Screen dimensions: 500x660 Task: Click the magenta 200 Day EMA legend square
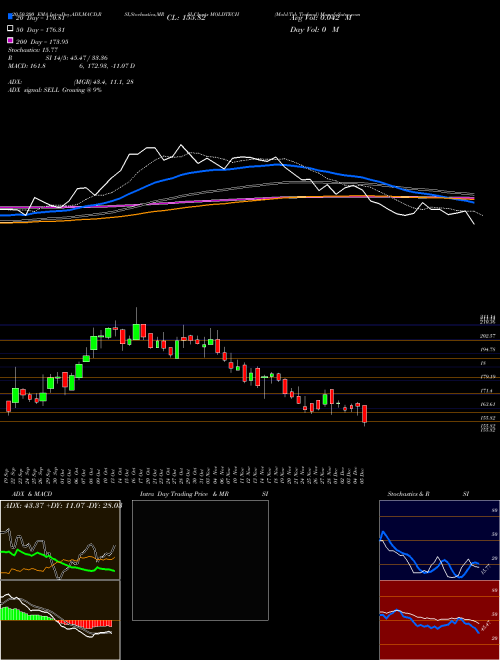[10, 41]
